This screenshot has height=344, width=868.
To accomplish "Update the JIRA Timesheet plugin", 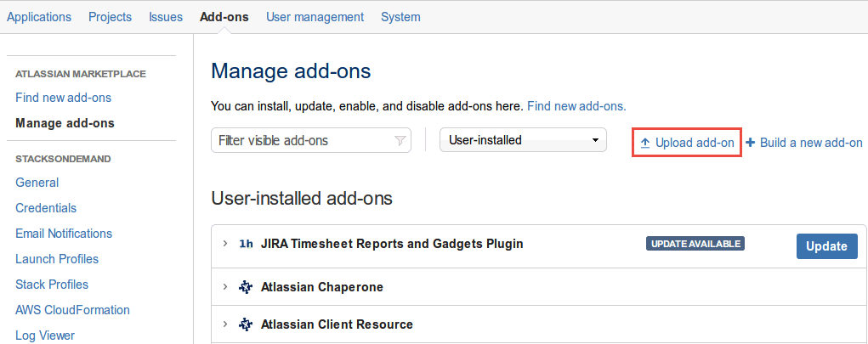I will tap(826, 246).
